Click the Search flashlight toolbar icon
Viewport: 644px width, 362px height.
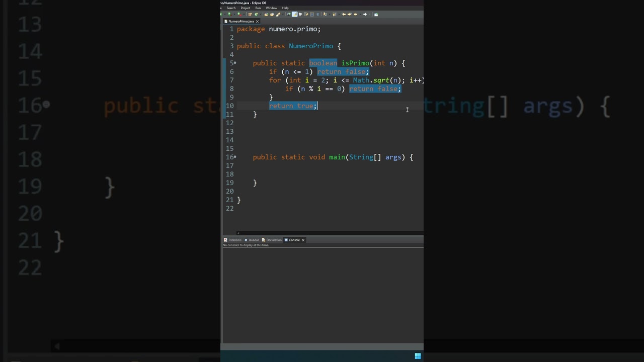click(x=278, y=15)
